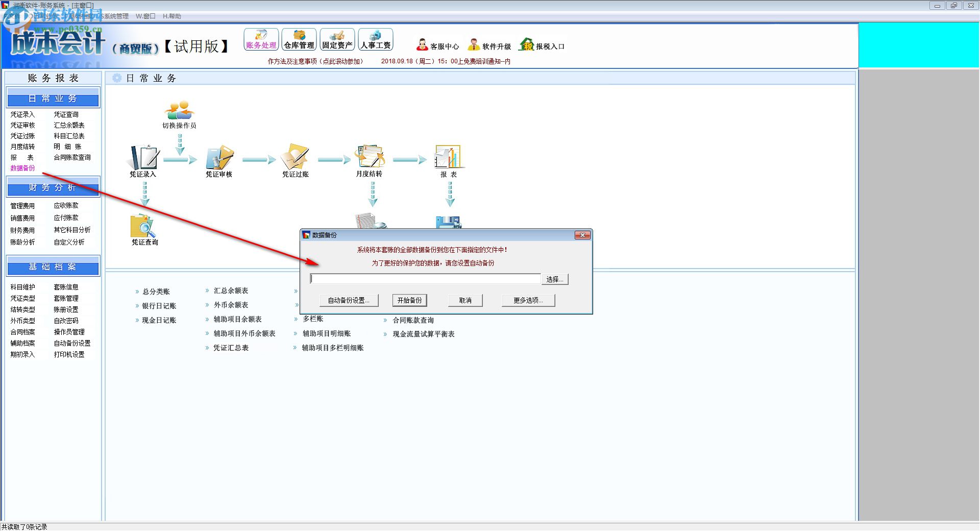Click the 凭证审核 workflow icon
This screenshot has height=531, width=980.
coord(219,161)
